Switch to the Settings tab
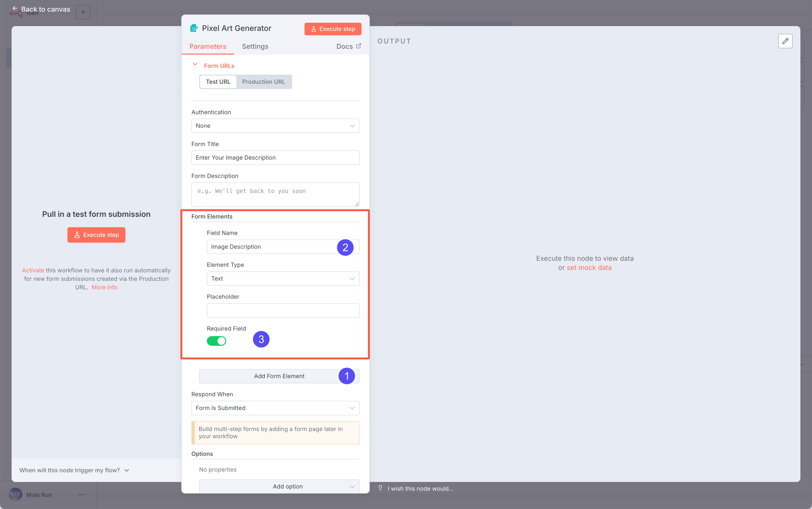812x509 pixels. click(x=255, y=46)
